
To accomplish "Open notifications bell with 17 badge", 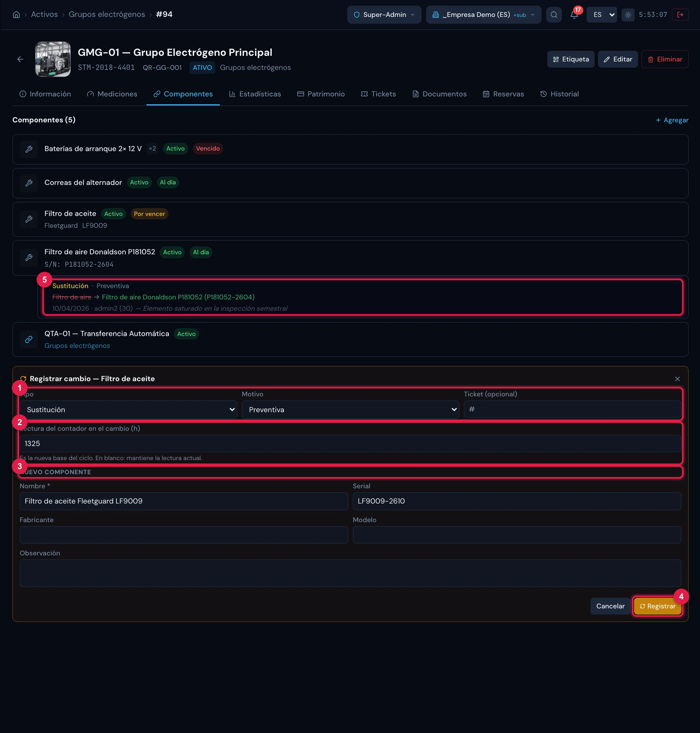I will (x=574, y=15).
